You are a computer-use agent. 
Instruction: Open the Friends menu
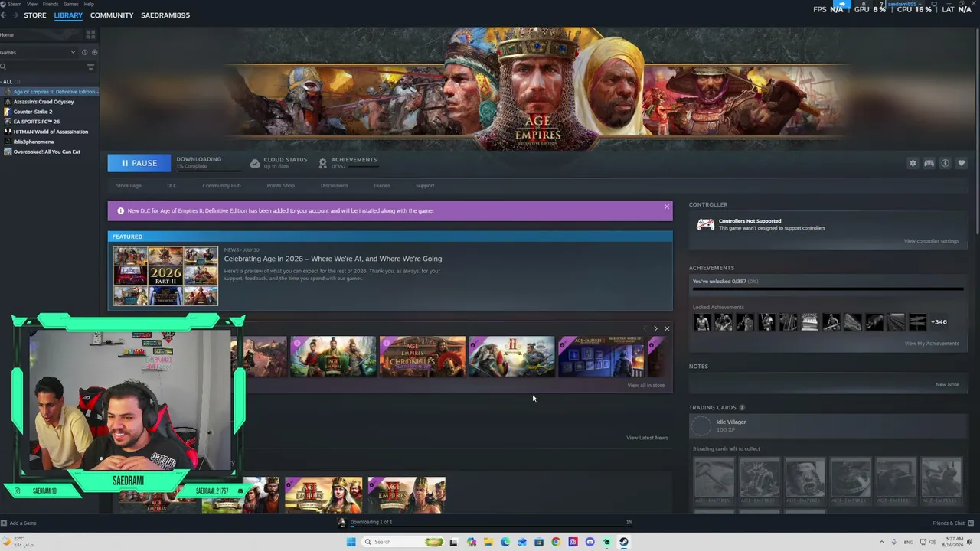point(51,4)
